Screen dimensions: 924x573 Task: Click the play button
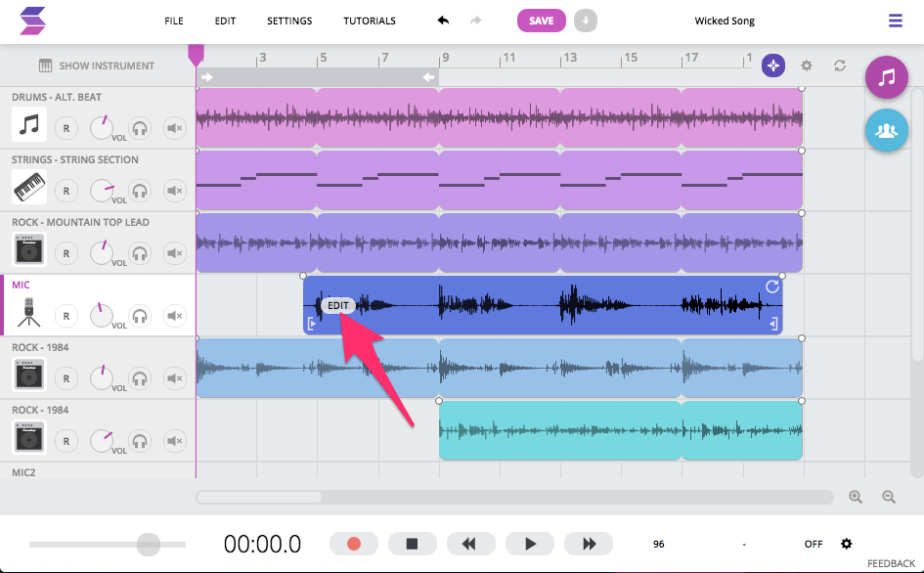tap(530, 544)
